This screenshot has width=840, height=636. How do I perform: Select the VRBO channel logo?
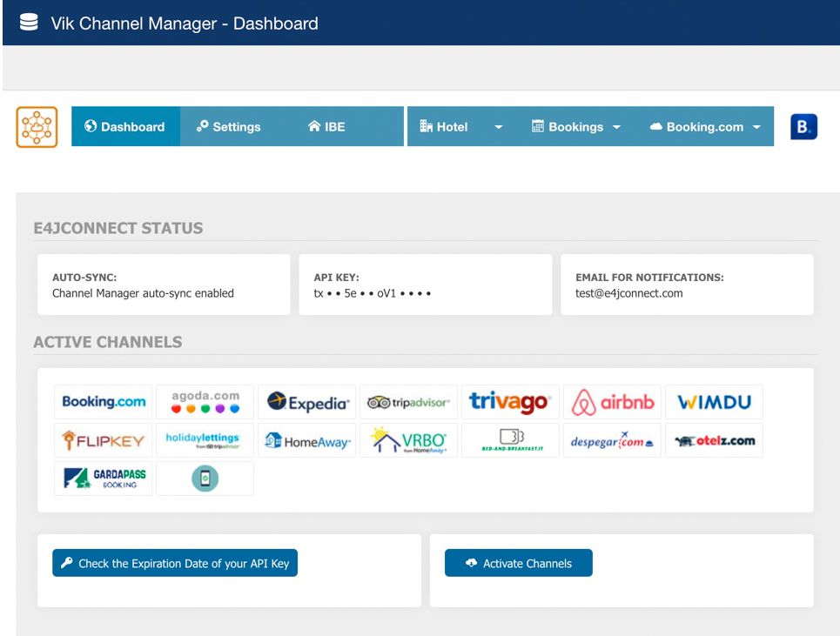click(409, 440)
